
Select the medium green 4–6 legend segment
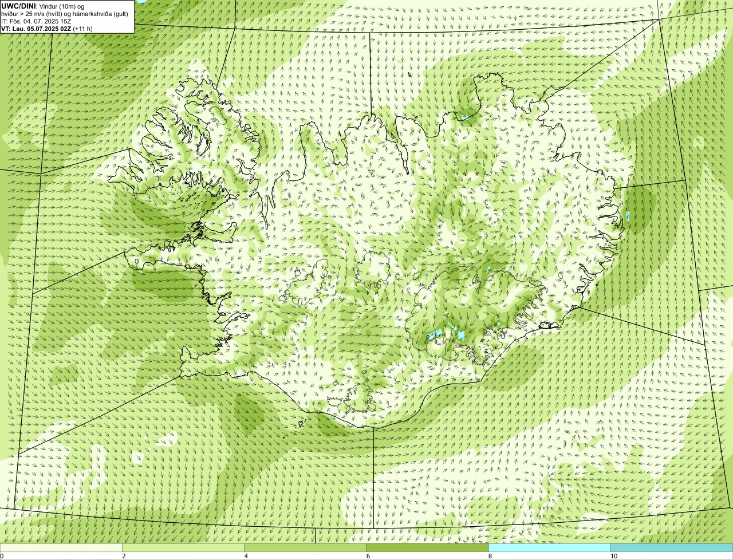point(305,548)
